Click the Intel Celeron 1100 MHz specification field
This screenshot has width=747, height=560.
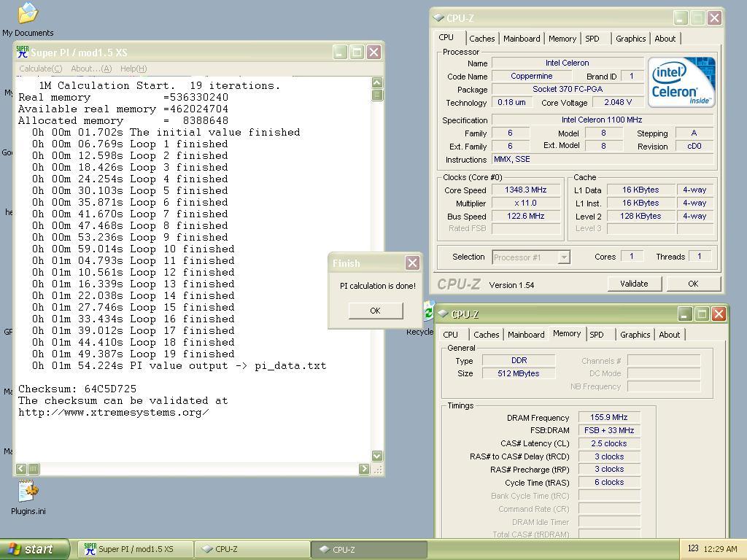(602, 120)
